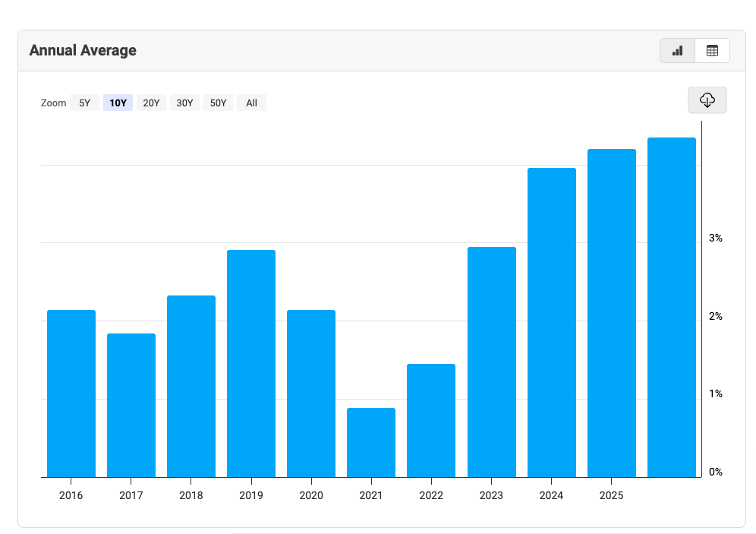
Task: Select the 2022 bar
Action: coord(431,420)
